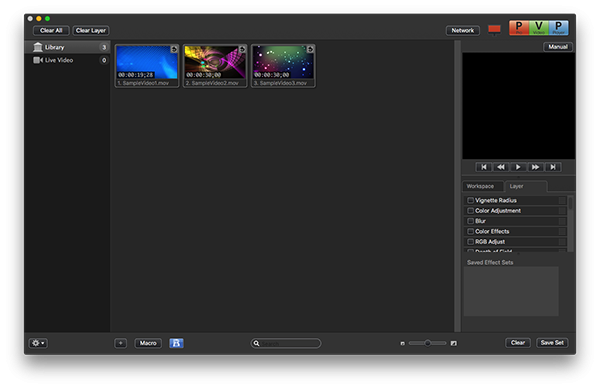Select Library in the sidebar
Image resolution: width=600 pixels, height=389 pixels.
[67, 47]
